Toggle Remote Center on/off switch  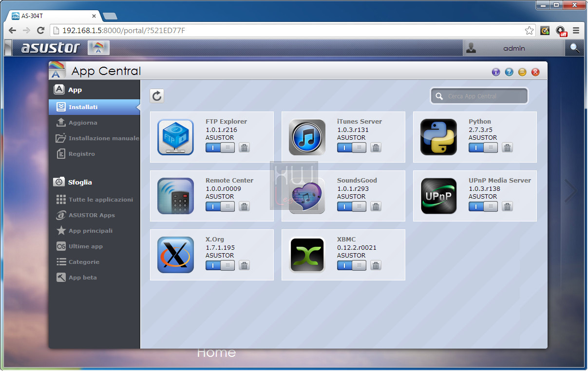click(220, 206)
